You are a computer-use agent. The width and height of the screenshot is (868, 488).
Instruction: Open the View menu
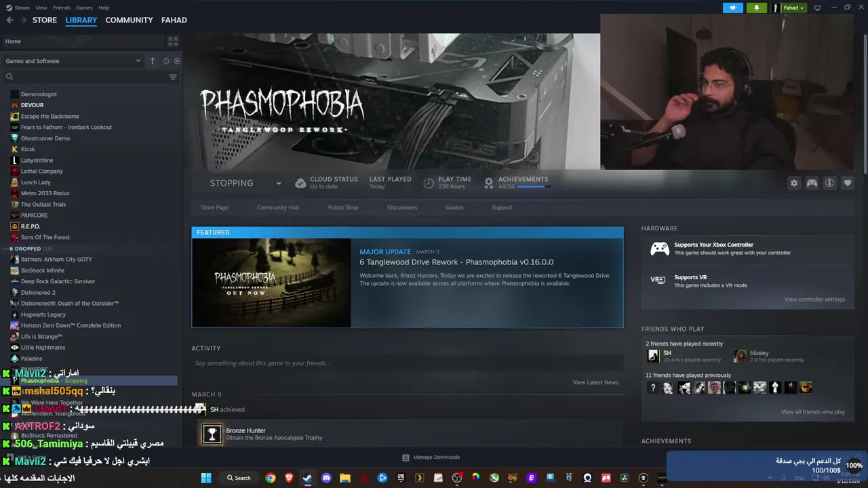click(41, 7)
